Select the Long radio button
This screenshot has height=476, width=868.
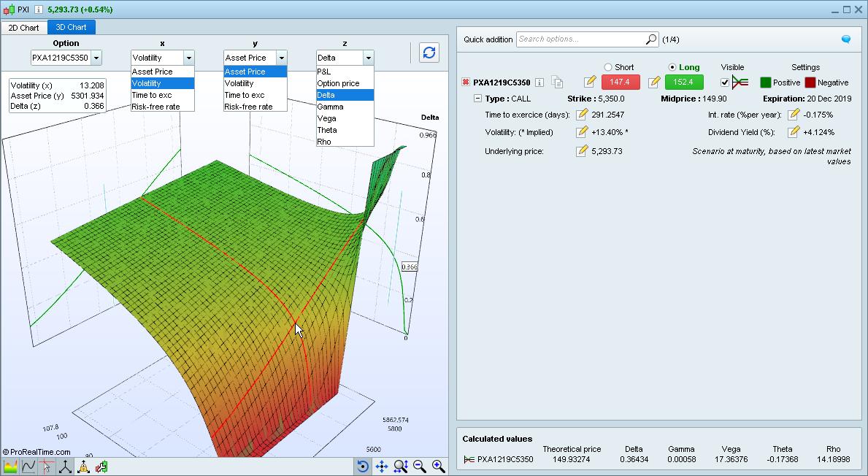pyautogui.click(x=672, y=67)
